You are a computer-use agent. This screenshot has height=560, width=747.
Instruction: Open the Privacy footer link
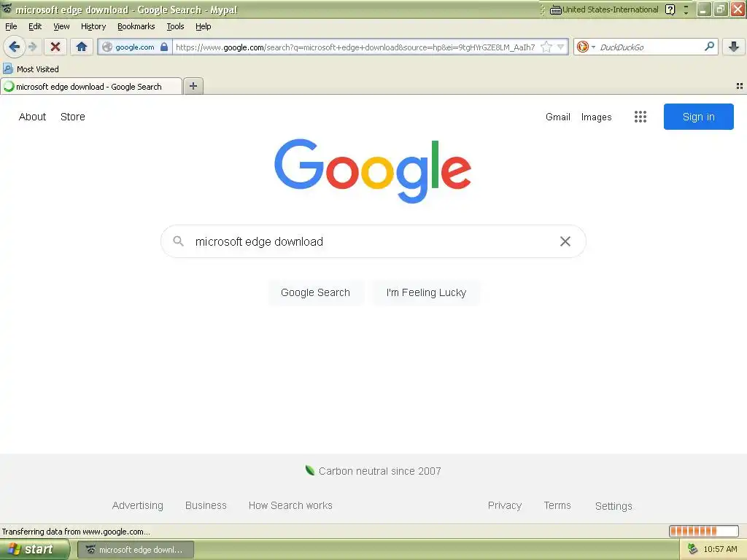point(505,505)
